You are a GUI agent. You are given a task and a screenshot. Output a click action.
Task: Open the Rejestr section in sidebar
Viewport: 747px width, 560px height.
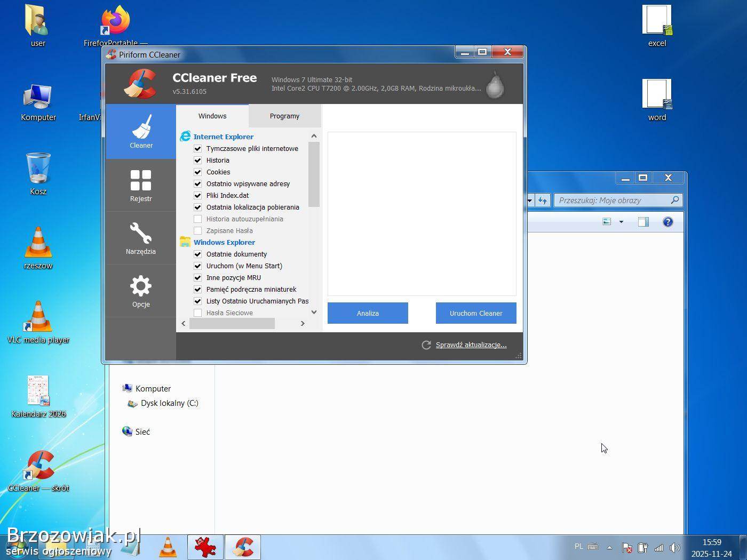(x=141, y=185)
